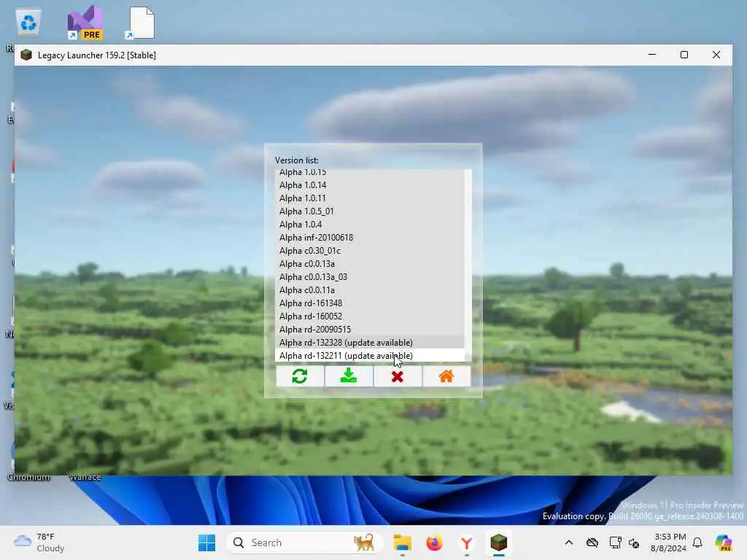Select Alpha 1.0.4 entry
The width and height of the screenshot is (747, 560).
coord(370,225)
